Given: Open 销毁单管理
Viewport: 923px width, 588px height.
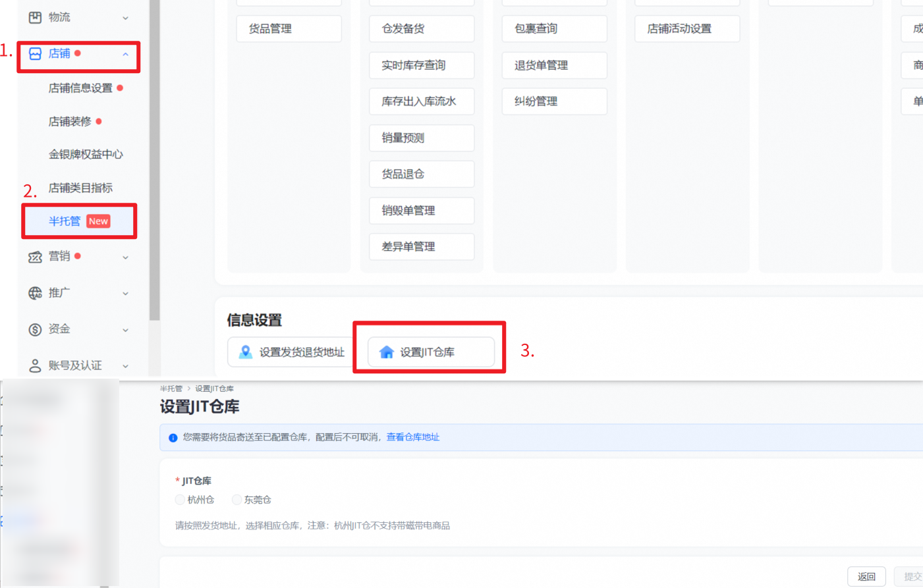Looking at the screenshot, I should 422,211.
